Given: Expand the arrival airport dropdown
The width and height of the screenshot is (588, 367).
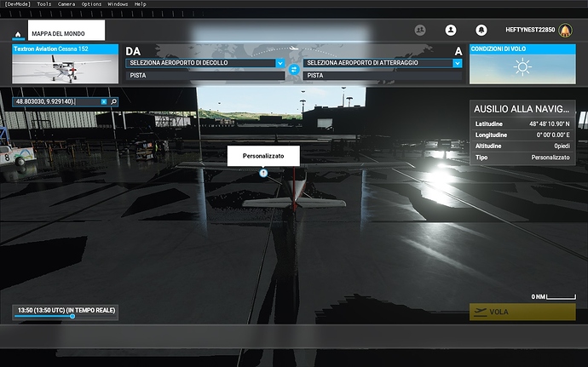Looking at the screenshot, I should pyautogui.click(x=458, y=63).
